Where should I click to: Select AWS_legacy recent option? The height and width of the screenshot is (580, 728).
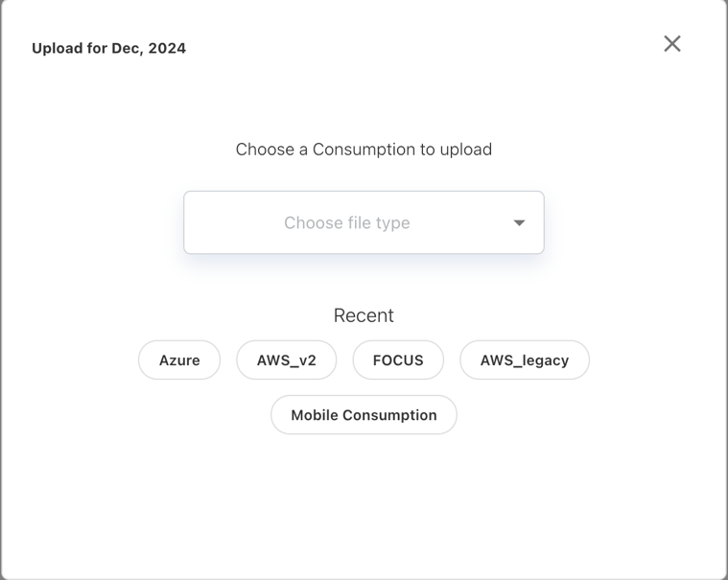tap(525, 360)
